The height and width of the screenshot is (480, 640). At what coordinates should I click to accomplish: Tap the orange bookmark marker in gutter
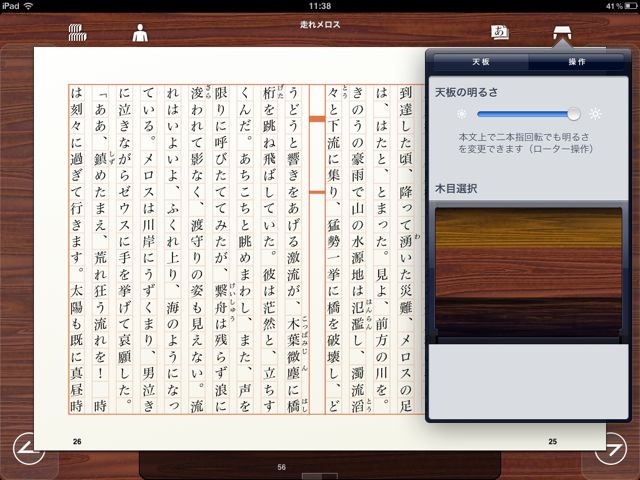click(x=317, y=119)
